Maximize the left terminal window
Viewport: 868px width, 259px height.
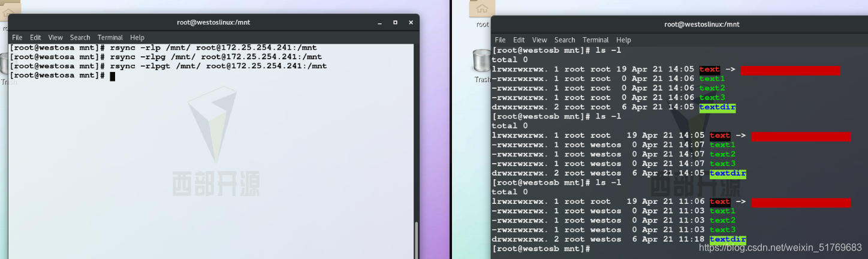395,22
